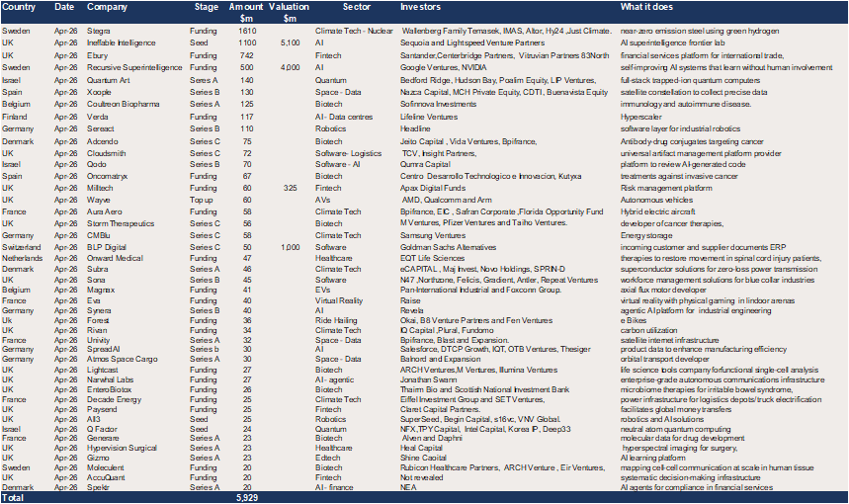Viewport: 849px width, 504px height.
Task: Select the Decade Energy cell
Action: pyautogui.click(x=115, y=399)
